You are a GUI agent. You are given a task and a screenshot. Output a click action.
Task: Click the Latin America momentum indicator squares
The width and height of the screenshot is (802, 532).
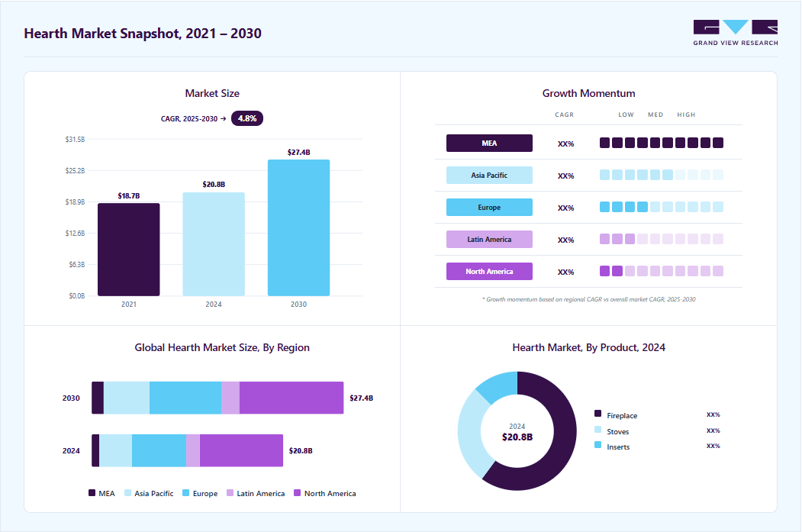tap(662, 239)
